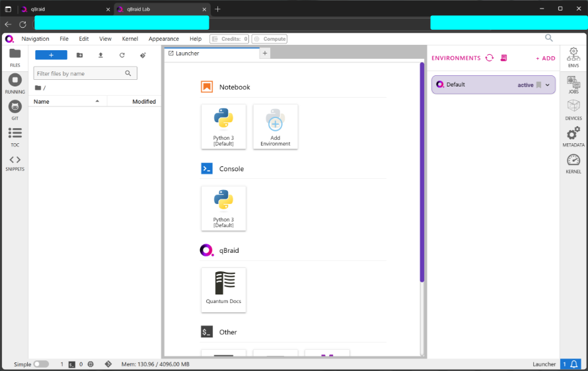The width and height of the screenshot is (588, 371).
Task: Click the Compute button
Action: coord(270,39)
